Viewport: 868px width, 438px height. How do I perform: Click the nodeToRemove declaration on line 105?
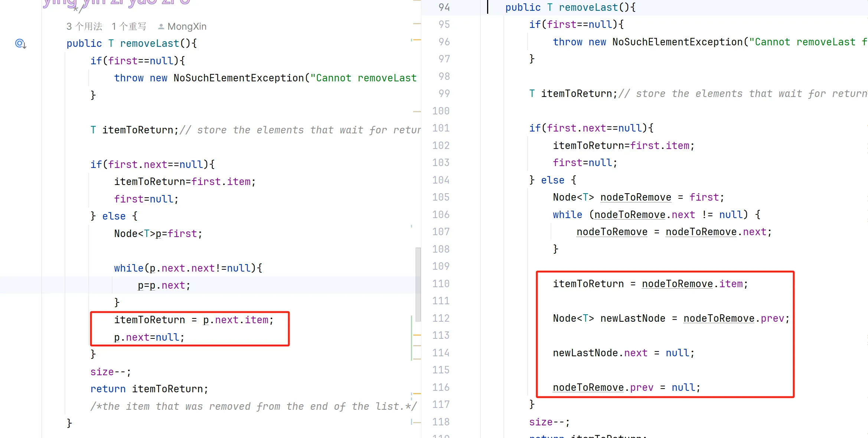click(x=636, y=197)
